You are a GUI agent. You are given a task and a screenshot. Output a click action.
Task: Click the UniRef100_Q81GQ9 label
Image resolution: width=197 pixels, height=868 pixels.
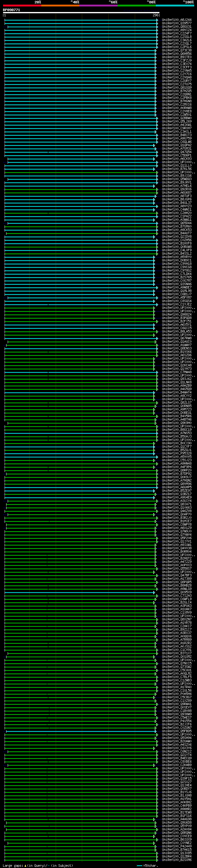[x=177, y=88]
